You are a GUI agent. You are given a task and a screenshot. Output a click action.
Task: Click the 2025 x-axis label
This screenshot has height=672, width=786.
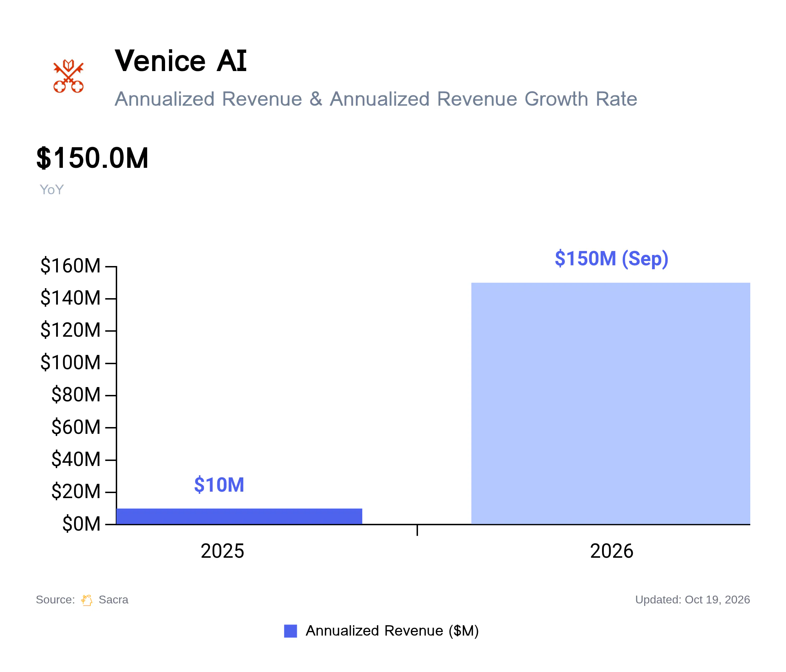tap(222, 551)
